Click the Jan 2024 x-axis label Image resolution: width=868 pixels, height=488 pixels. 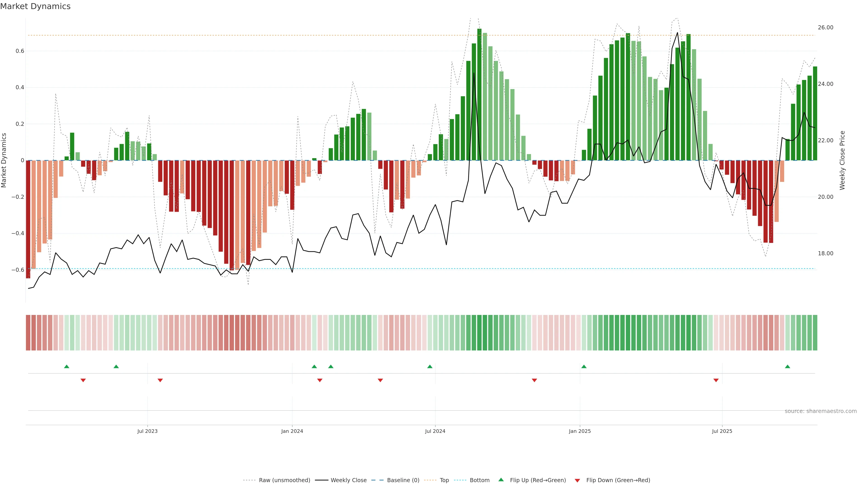pos(292,431)
